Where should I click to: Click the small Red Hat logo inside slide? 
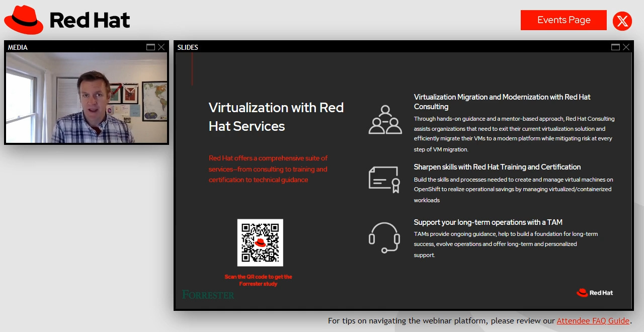[595, 293]
